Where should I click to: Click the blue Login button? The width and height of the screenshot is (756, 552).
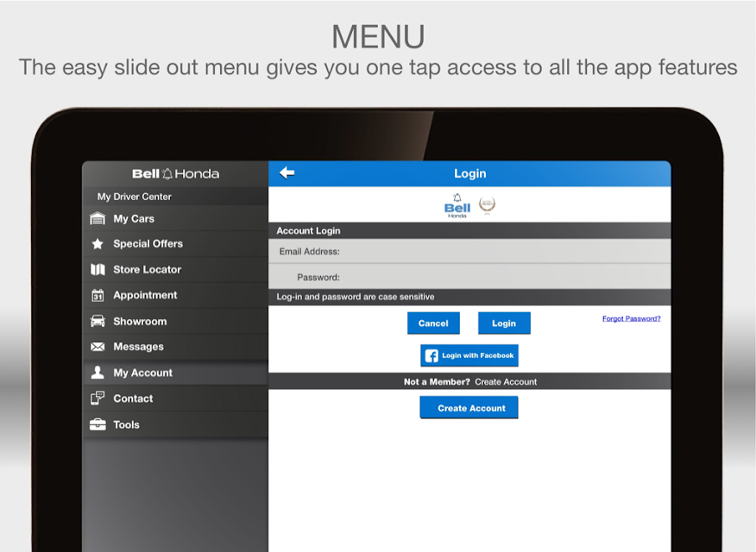tap(504, 323)
